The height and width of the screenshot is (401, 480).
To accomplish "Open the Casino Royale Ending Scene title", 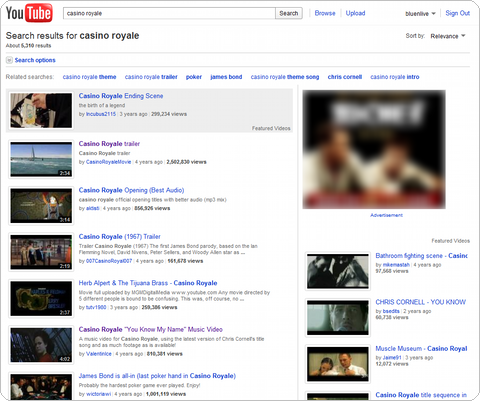I will point(121,96).
